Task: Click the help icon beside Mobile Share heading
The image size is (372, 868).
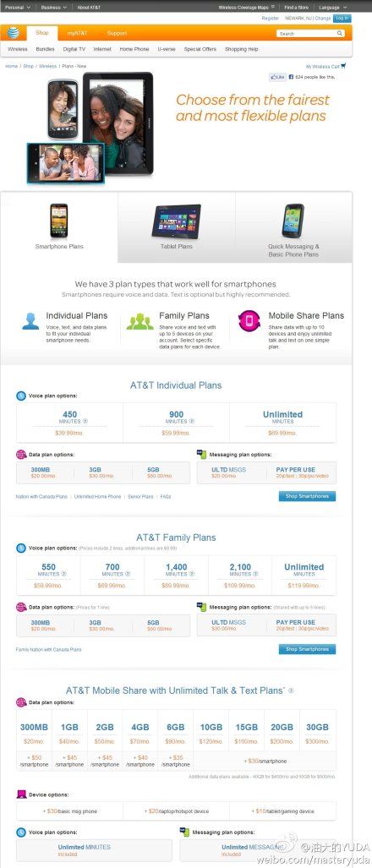Action: point(291,691)
